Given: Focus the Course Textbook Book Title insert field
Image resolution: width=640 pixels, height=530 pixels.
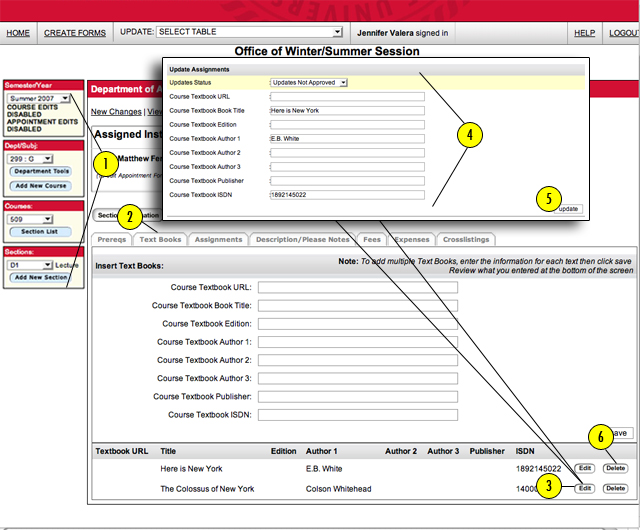Looking at the screenshot, I should [358, 305].
